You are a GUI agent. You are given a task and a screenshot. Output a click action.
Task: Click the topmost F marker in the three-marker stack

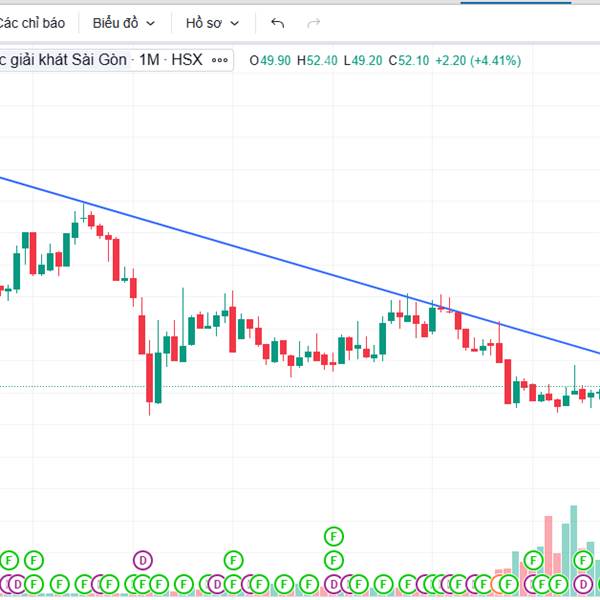click(334, 536)
